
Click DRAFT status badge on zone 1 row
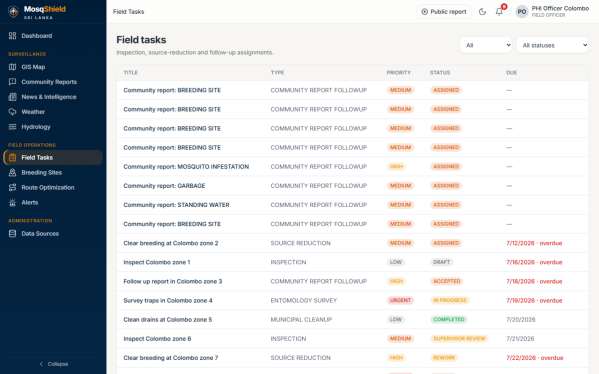click(441, 262)
